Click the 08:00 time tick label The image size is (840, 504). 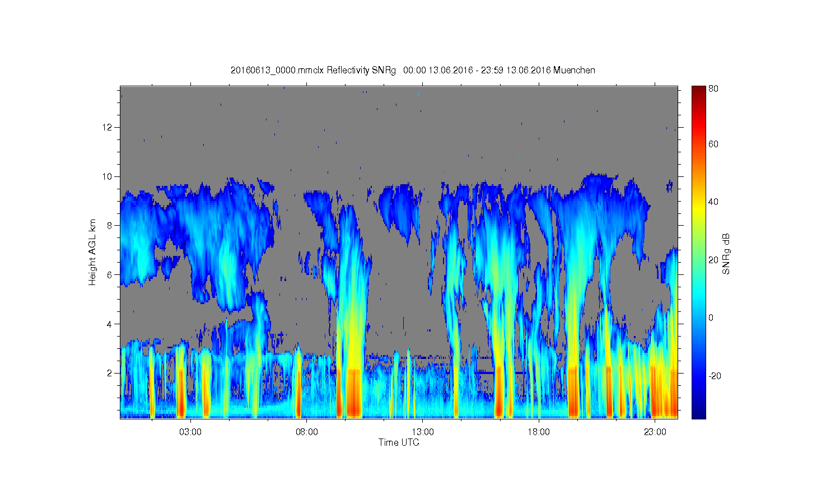(x=307, y=432)
